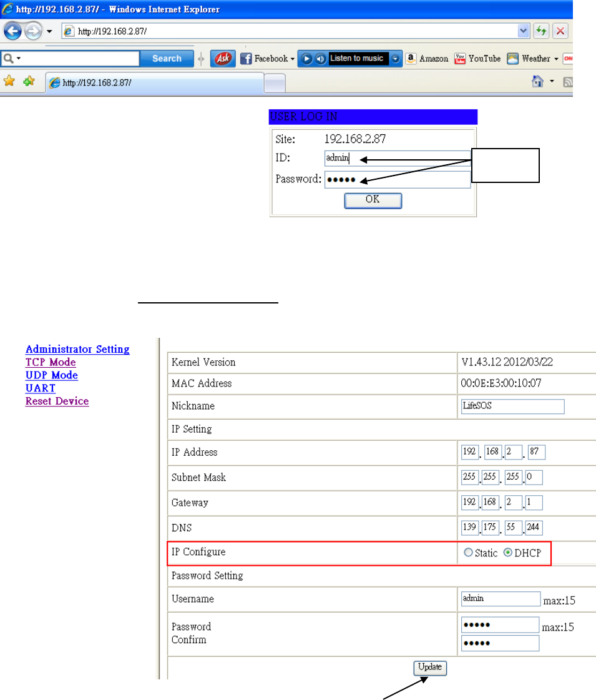Click the blue Search button
This screenshot has width=596, height=700.
coord(167,59)
